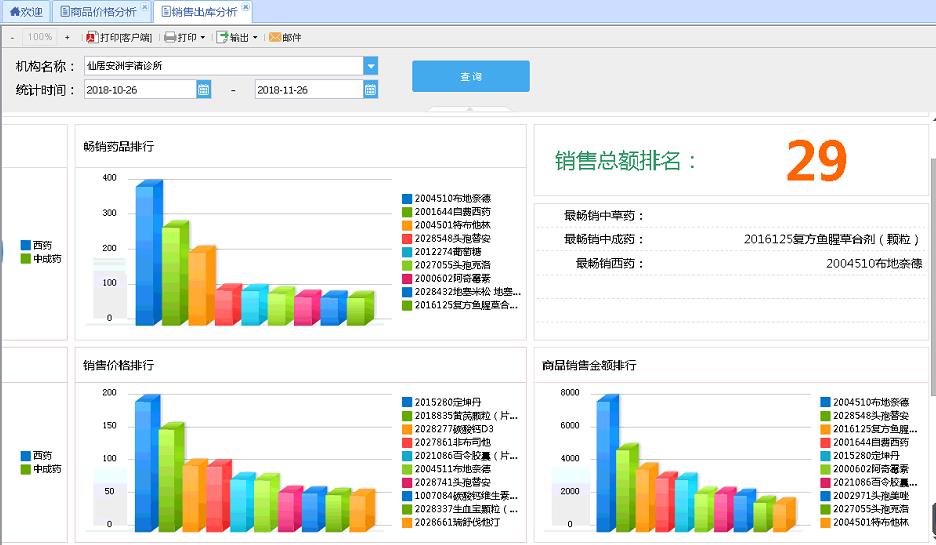Print via 打印[客户端] PDF button
The width and height of the screenshot is (936, 545).
tap(119, 38)
